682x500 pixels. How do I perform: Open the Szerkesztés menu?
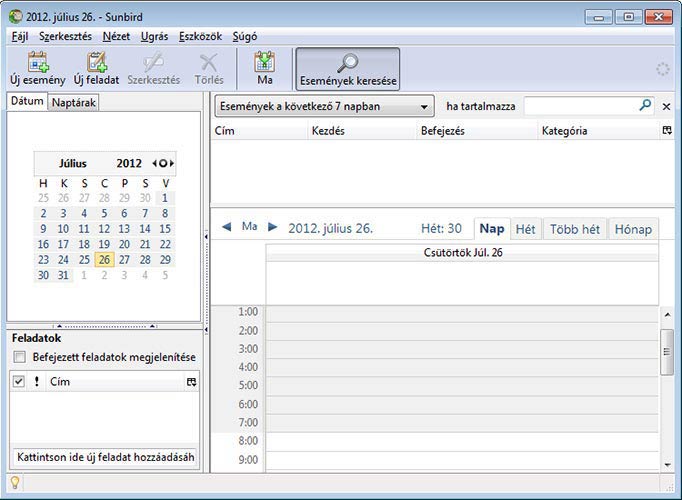pyautogui.click(x=65, y=36)
